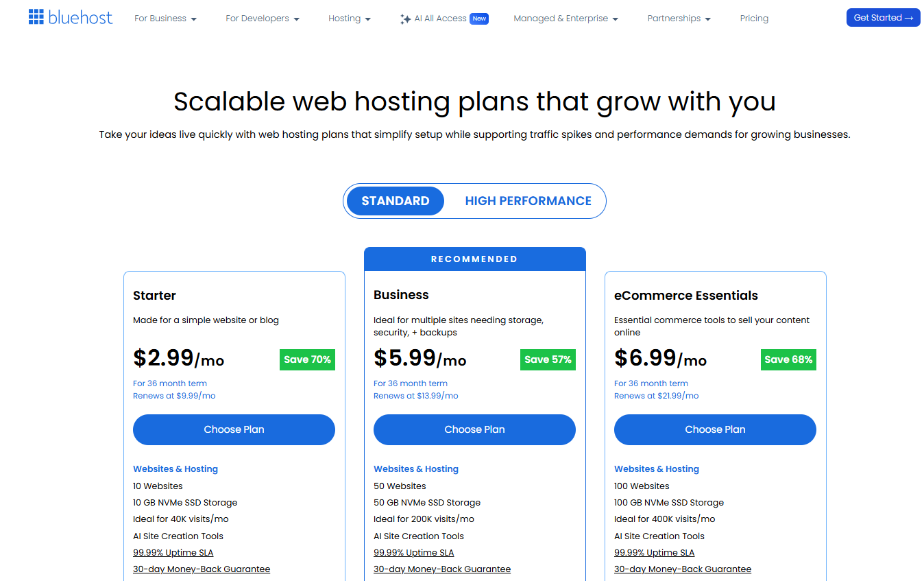
Task: Click the main 'Scalable web hosting plans' heading
Action: click(474, 102)
